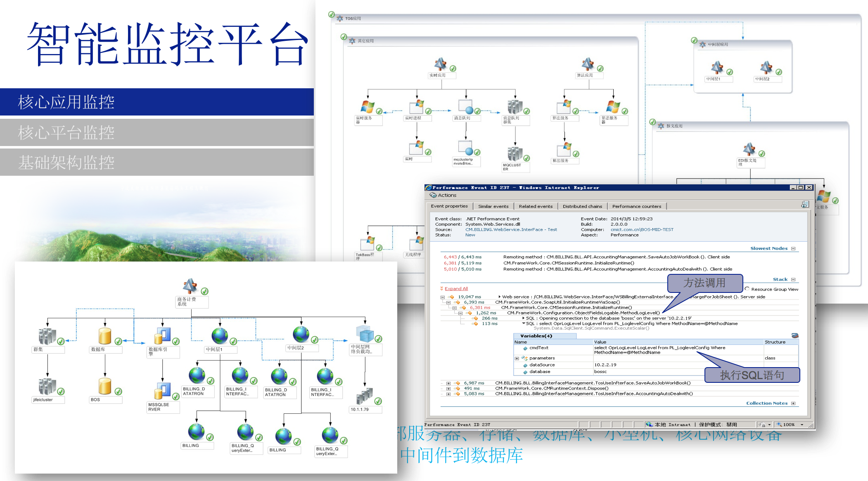Click the 中间层1 node in 中间层应用 group
Viewport: 868px width, 481px height.
pos(717,68)
